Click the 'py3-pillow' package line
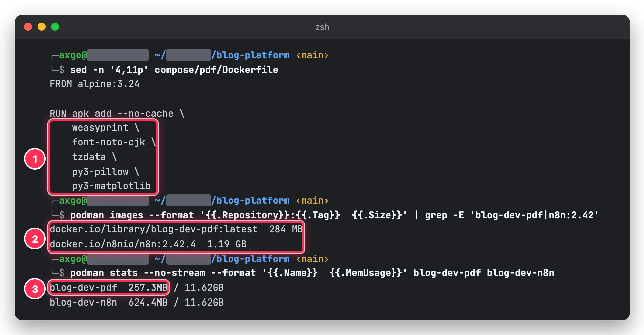644x335 pixels. point(106,172)
